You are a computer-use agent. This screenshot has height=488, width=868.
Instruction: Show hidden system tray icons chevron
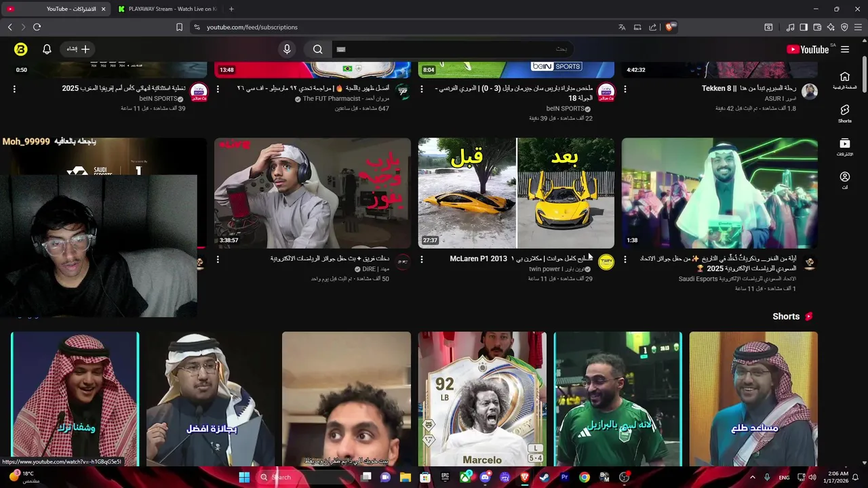coord(752,477)
